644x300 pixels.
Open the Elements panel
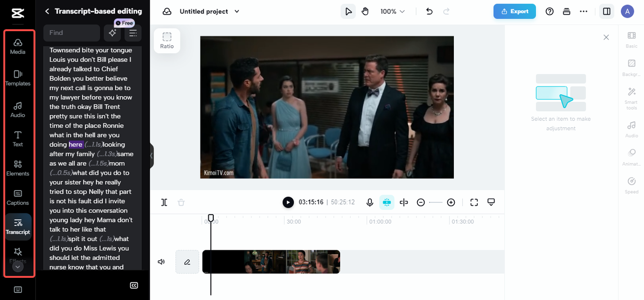click(x=18, y=168)
